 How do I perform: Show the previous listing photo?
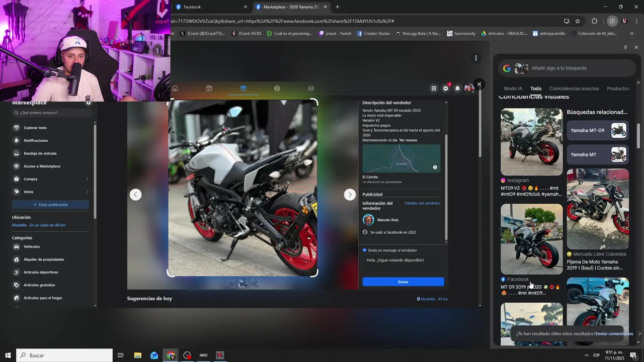135,195
